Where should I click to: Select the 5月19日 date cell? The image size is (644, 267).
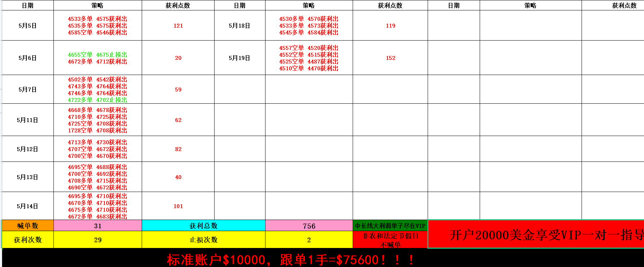coord(240,58)
